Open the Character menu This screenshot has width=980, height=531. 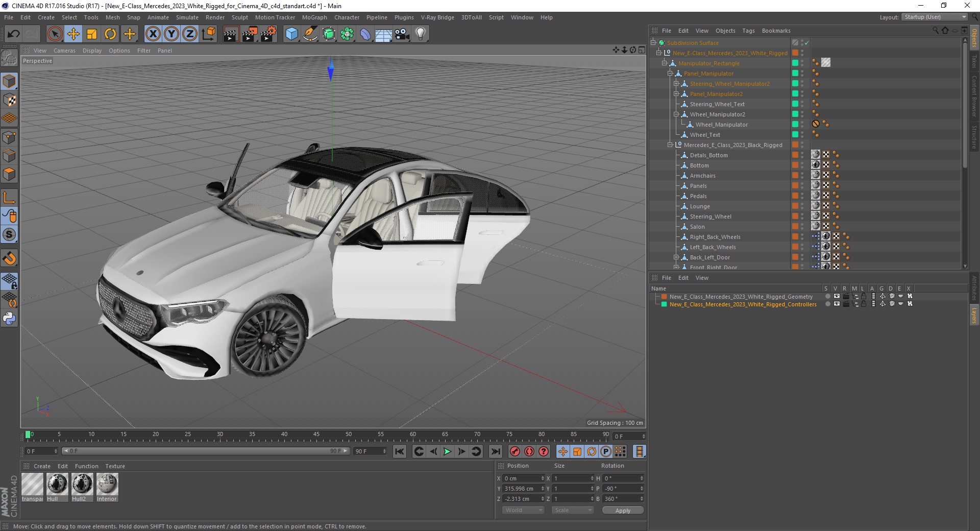click(x=347, y=17)
